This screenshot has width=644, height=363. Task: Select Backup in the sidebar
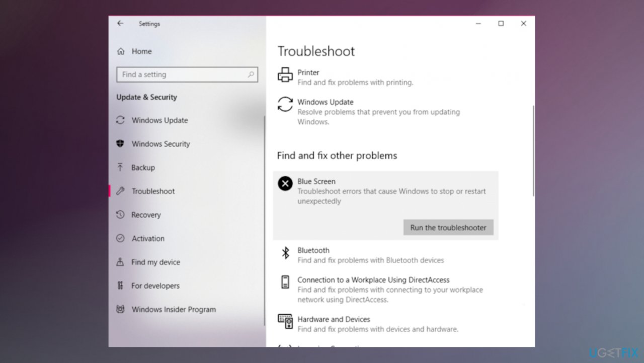(143, 168)
